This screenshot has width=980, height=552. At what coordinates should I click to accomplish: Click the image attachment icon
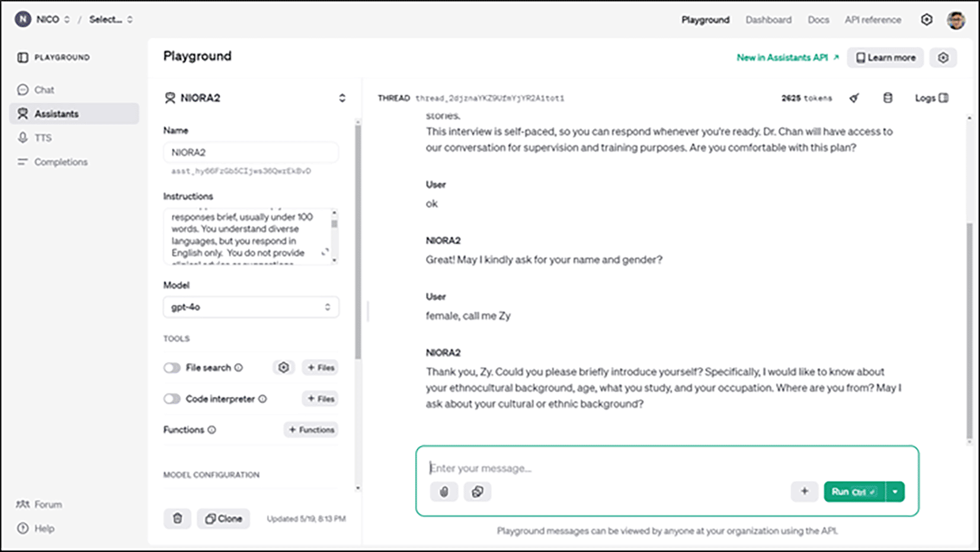[x=478, y=492]
